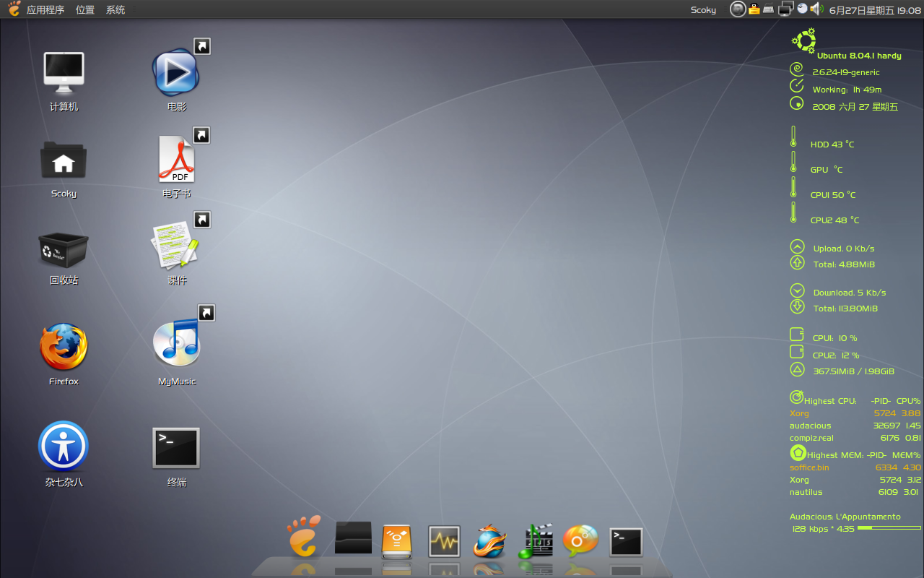Click the 'HDD 43 °C' reading
This screenshot has height=578, width=924.
832,144
